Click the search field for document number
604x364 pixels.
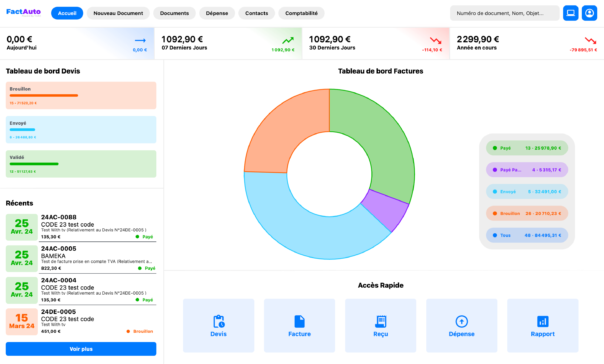pyautogui.click(x=505, y=13)
